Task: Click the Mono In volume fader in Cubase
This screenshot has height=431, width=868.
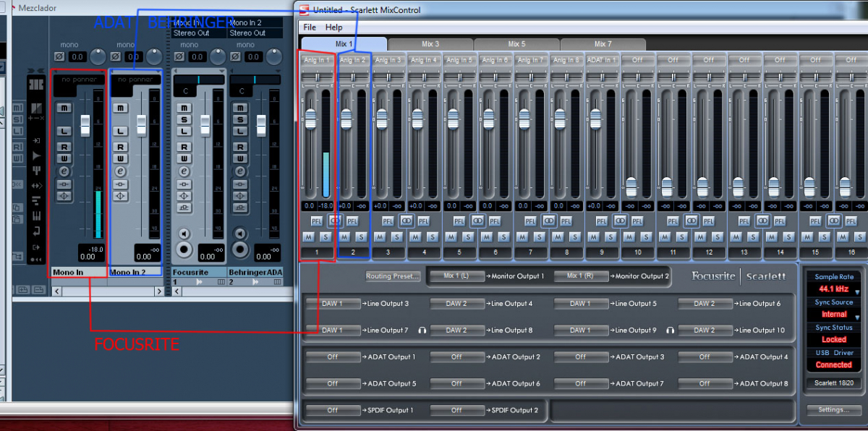Action: click(85, 124)
